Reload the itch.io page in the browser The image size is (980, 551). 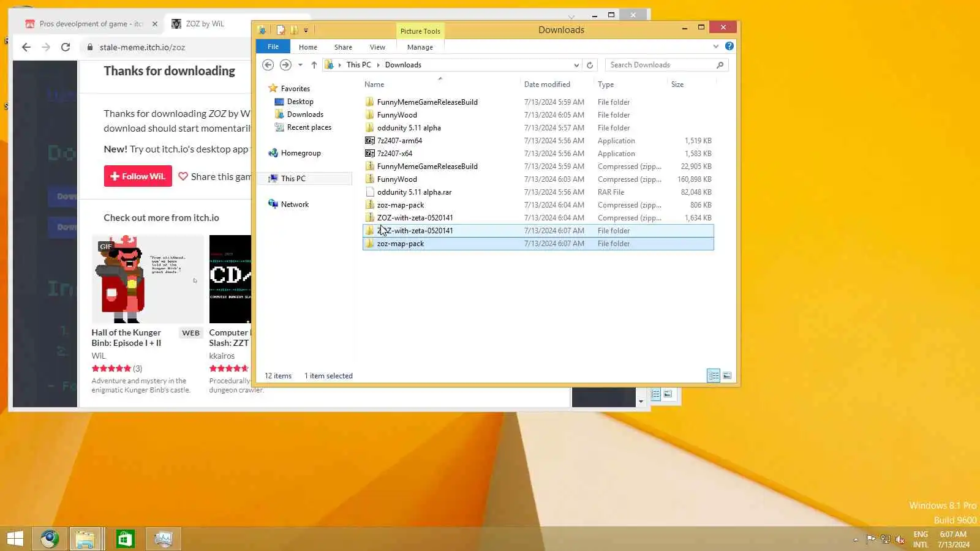coord(66,47)
